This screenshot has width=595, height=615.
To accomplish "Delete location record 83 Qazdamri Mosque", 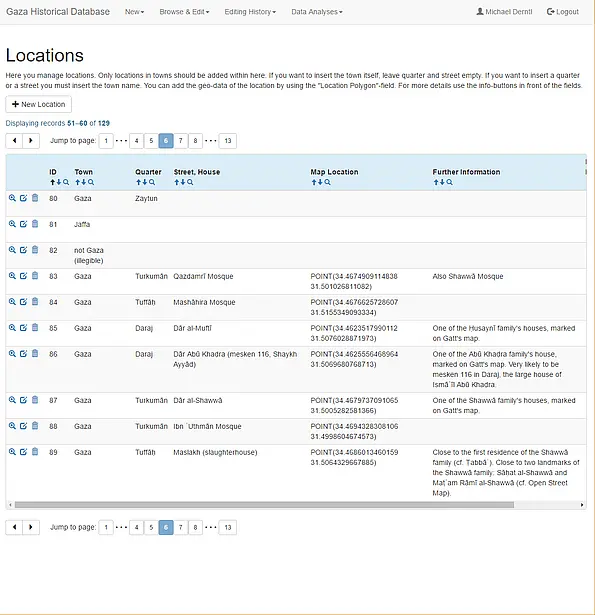I will 35,276.
